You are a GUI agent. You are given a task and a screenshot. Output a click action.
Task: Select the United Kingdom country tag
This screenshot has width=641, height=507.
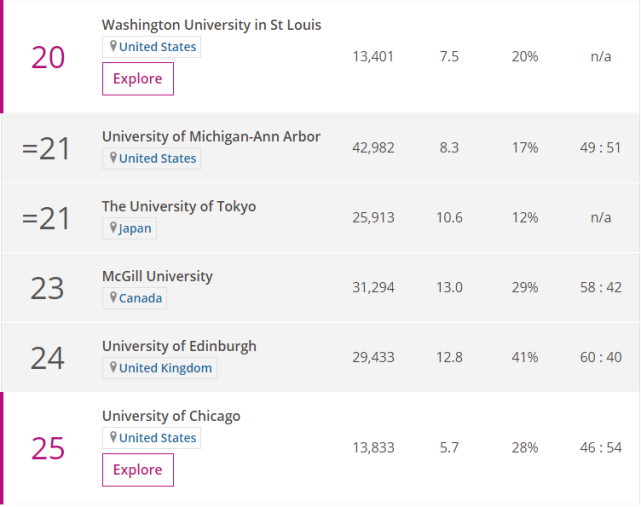click(x=165, y=368)
